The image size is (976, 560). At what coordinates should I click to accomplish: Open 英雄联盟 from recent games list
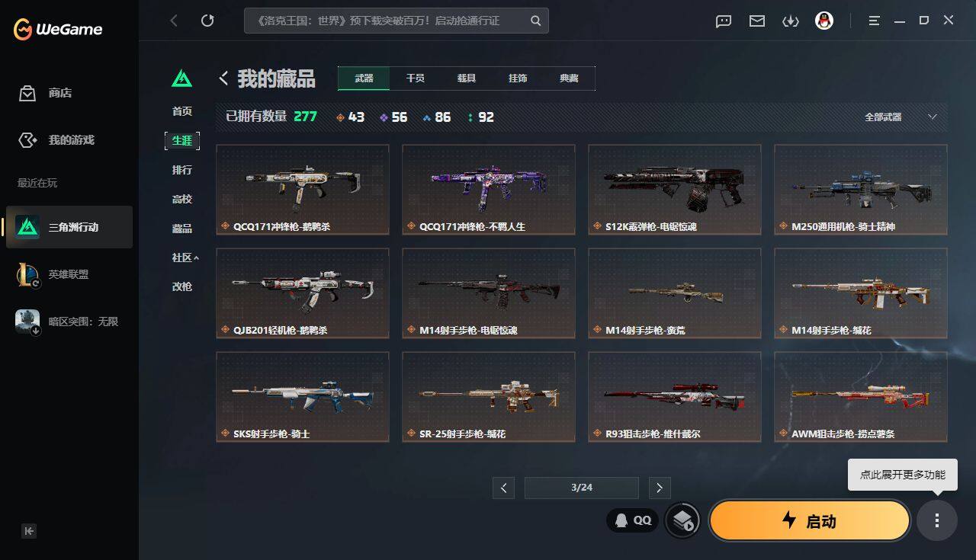click(x=69, y=274)
